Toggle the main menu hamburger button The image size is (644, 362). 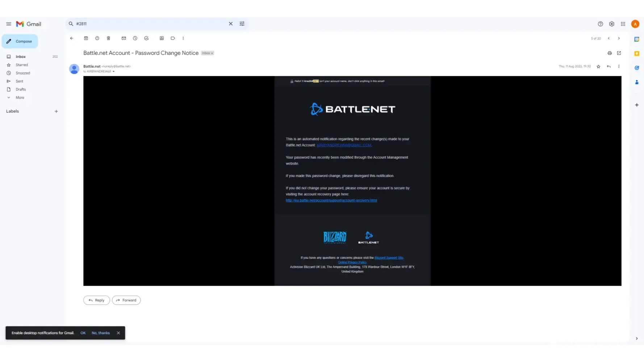pos(9,24)
